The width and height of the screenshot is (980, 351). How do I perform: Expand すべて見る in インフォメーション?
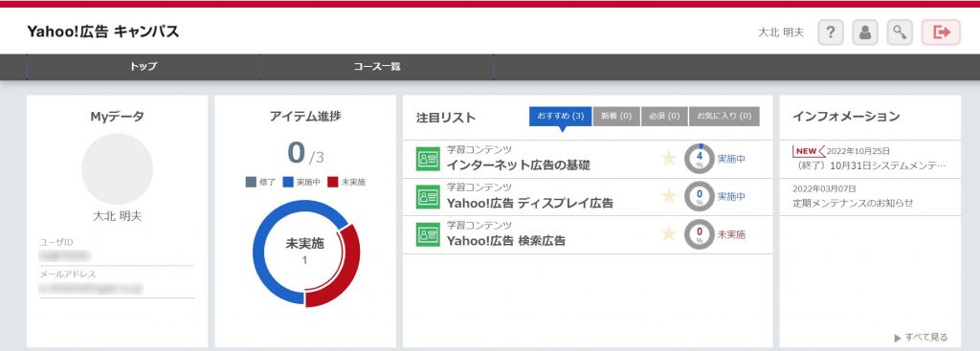tap(922, 338)
